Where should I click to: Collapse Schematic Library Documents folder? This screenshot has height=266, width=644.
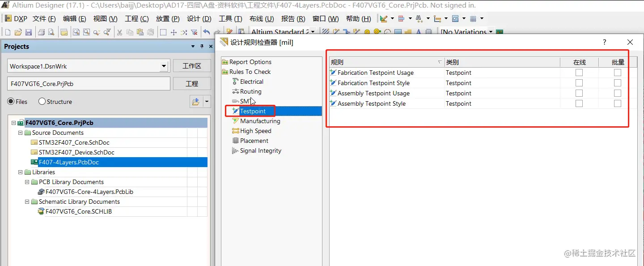27,202
